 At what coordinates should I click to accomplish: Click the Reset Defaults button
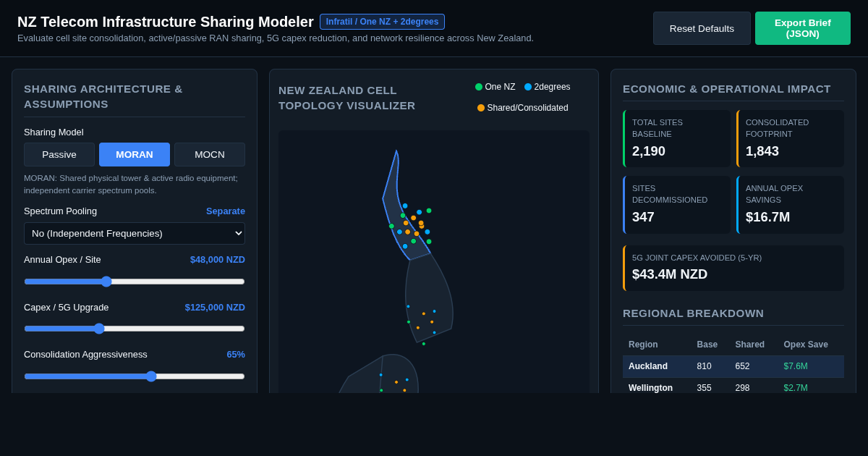click(x=702, y=28)
